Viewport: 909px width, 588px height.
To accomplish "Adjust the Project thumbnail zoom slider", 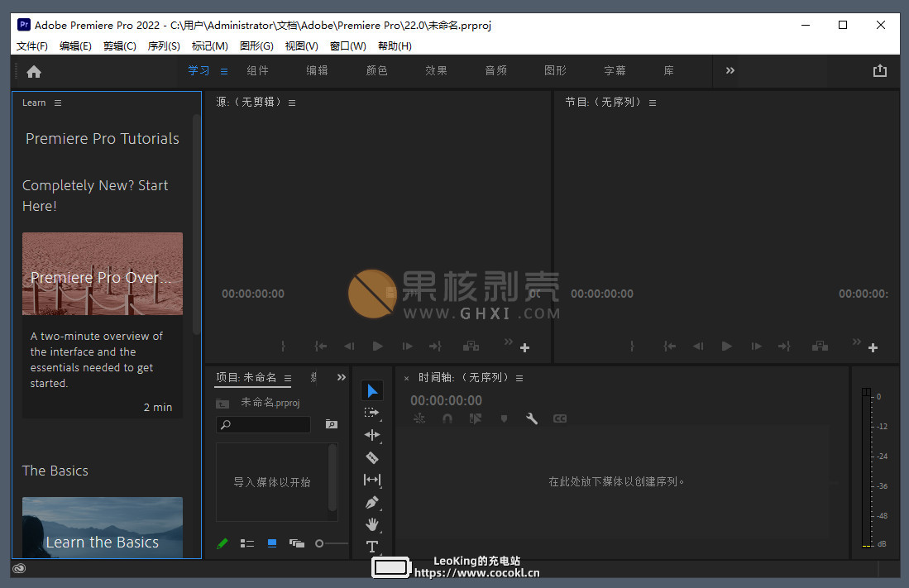I will click(x=332, y=543).
